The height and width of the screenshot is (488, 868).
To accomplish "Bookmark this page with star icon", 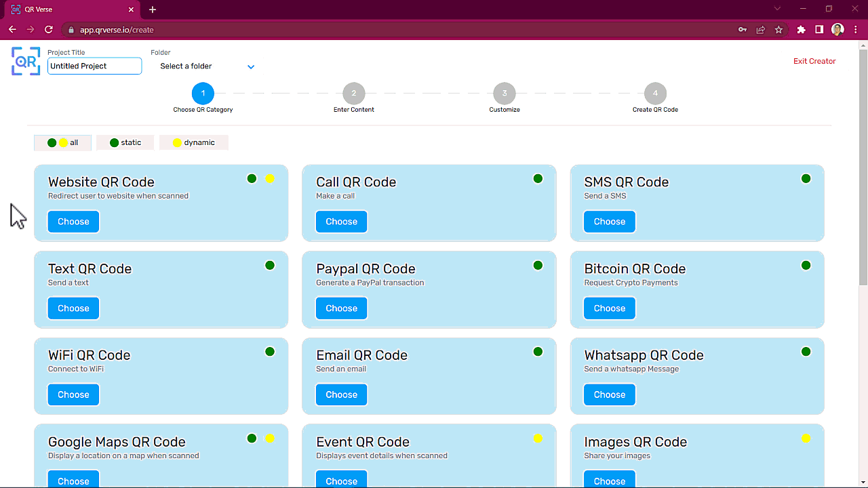I will click(778, 30).
